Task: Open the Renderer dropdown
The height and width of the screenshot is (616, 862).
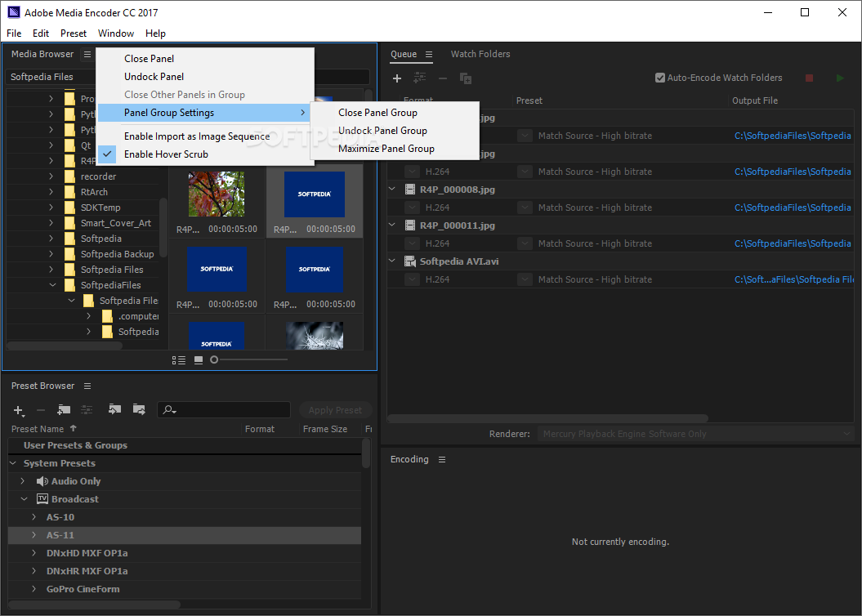Action: (x=695, y=434)
